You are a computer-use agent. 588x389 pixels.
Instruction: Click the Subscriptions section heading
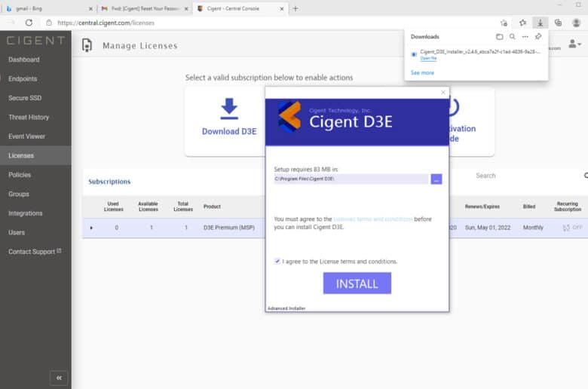109,182
